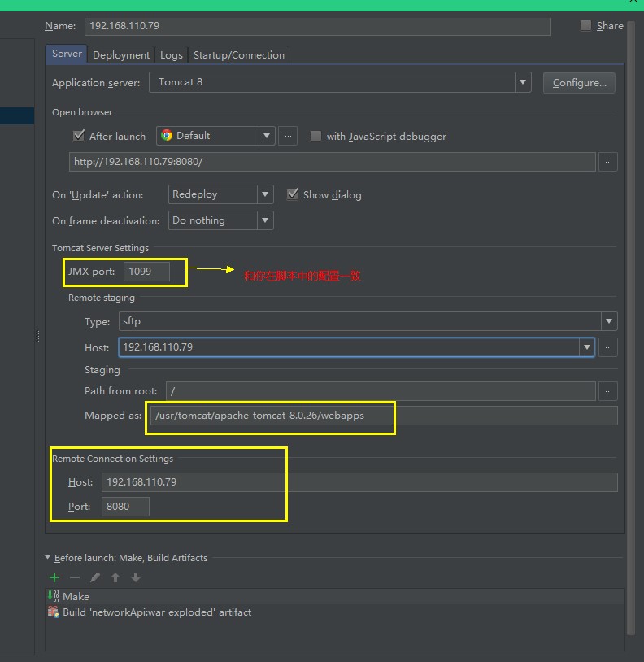Move before-launch task down with arrow icon

coord(136,577)
